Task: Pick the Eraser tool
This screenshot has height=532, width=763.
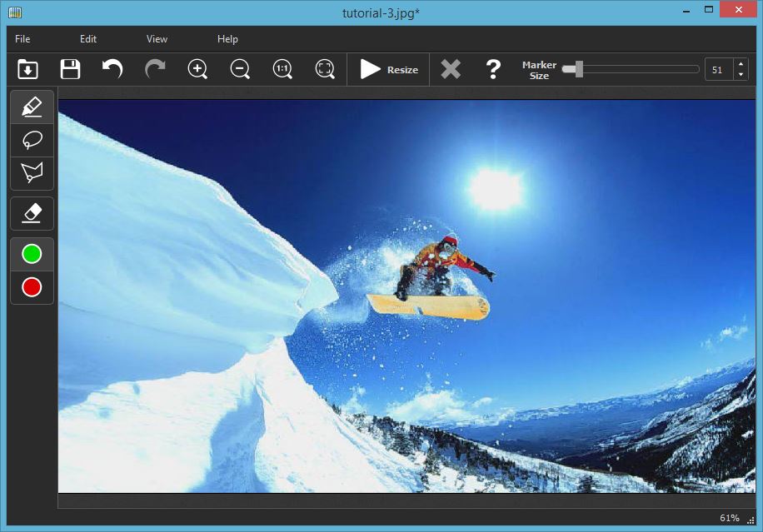Action: (x=32, y=213)
